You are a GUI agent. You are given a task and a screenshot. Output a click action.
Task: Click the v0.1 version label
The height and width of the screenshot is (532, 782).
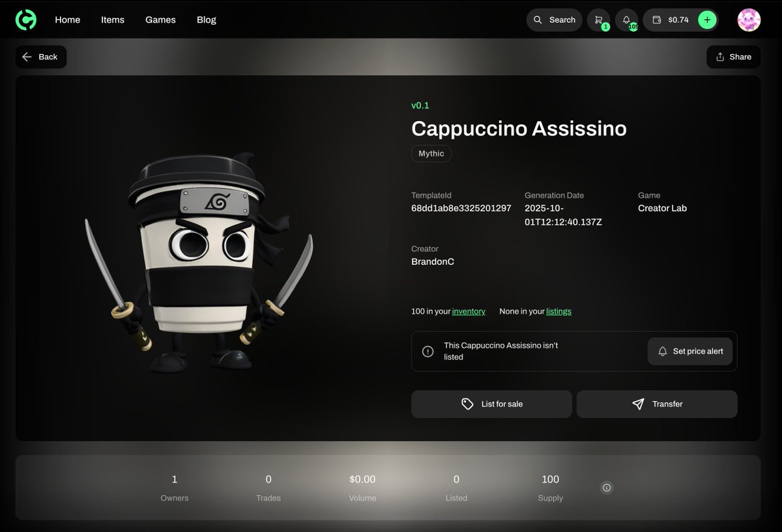(420, 105)
